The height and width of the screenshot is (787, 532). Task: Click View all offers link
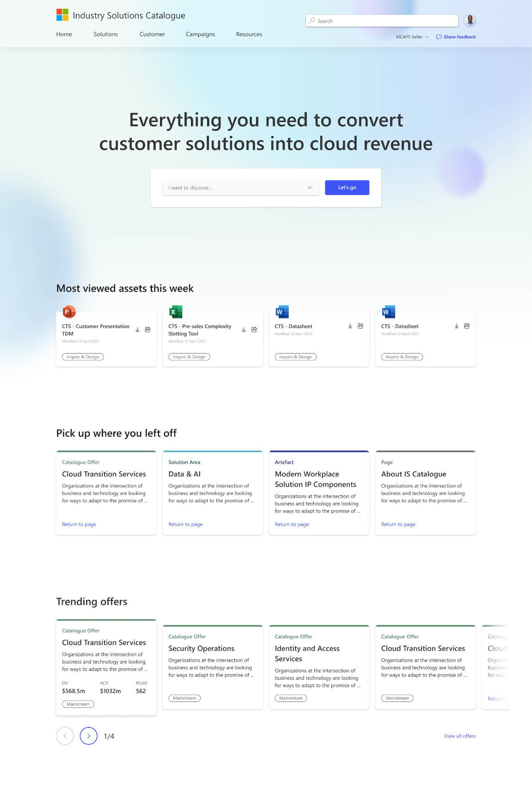pyautogui.click(x=460, y=736)
